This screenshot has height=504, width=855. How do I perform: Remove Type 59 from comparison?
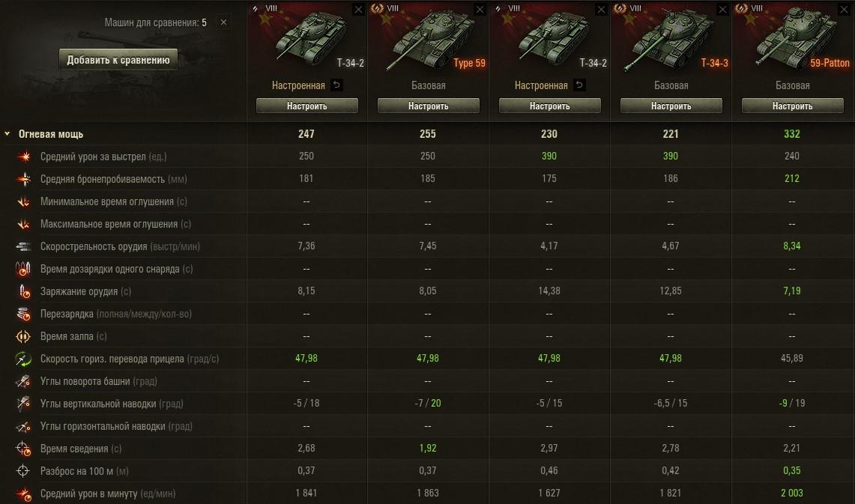coord(480,9)
